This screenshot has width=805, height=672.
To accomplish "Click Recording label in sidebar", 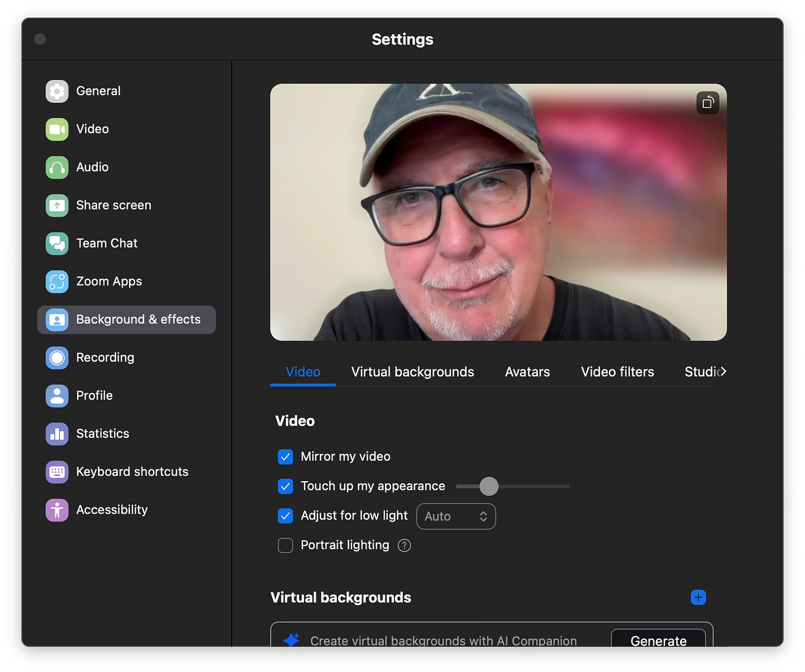I will (x=105, y=358).
